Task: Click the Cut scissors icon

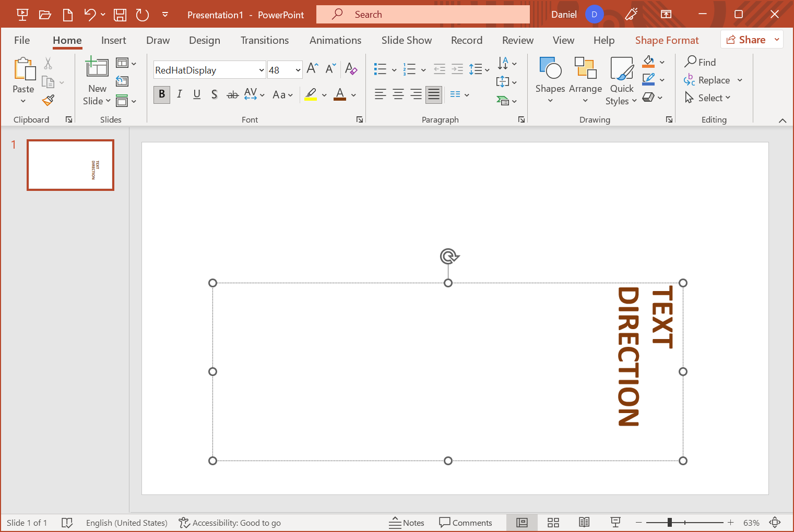Action: pos(48,64)
